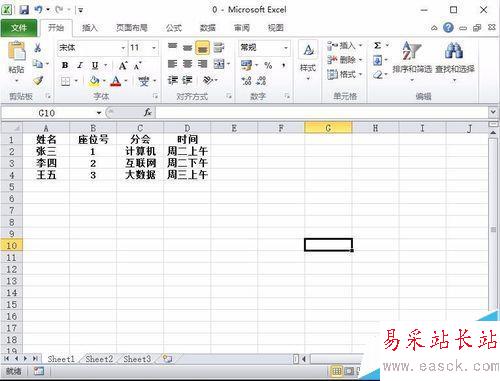Open the name box dropdown arrow

(99, 113)
